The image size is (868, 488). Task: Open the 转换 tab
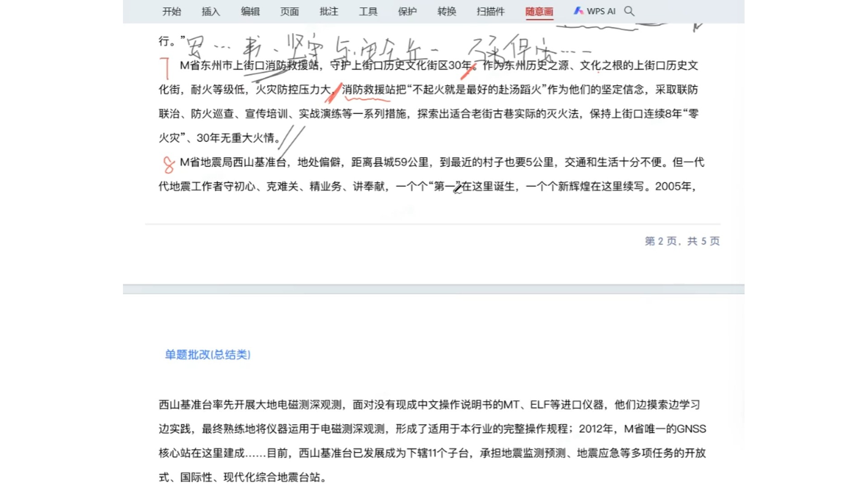(447, 11)
